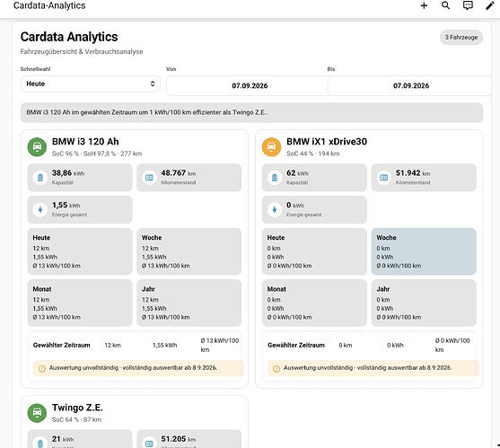Click odometer icon beside 51.205 km
This screenshot has width=500, height=448.
pos(149,444)
